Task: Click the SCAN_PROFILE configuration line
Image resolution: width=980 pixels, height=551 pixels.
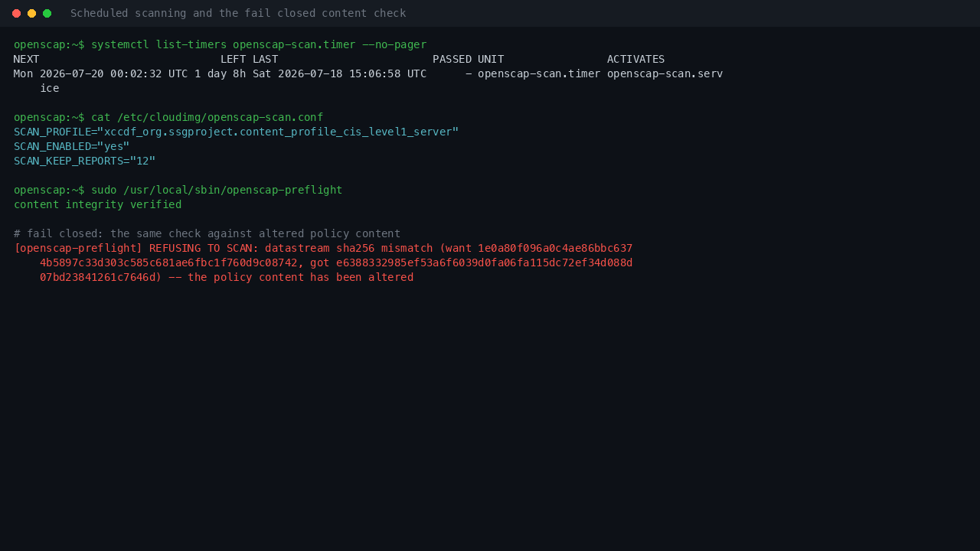Action: 237,132
